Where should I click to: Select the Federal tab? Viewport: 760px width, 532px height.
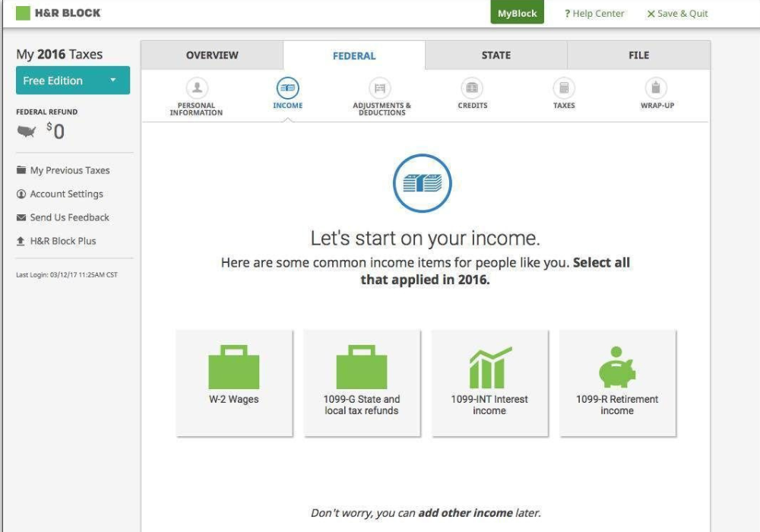(354, 55)
